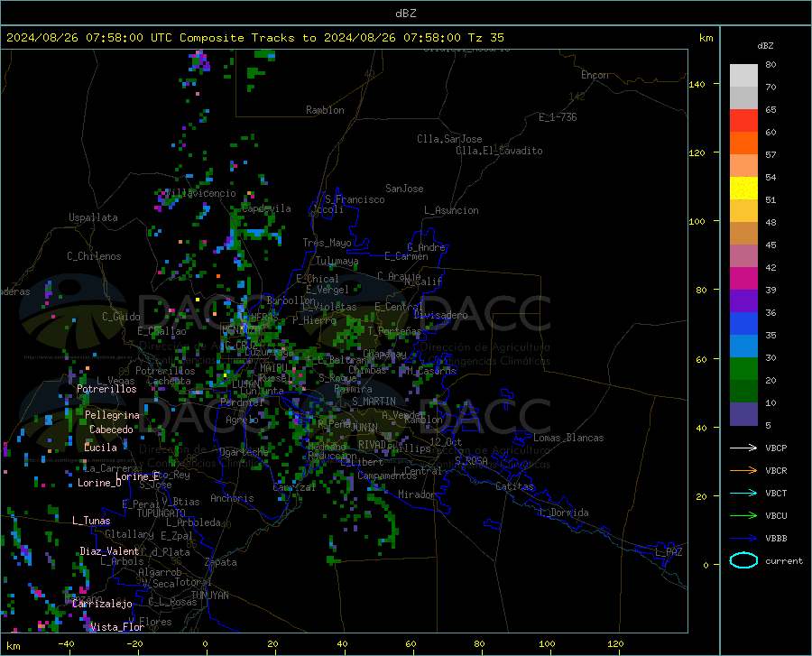Screen dimensions: 812x656
Task: Pick the light blue 30-35 dBZ swatch
Action: tap(743, 346)
